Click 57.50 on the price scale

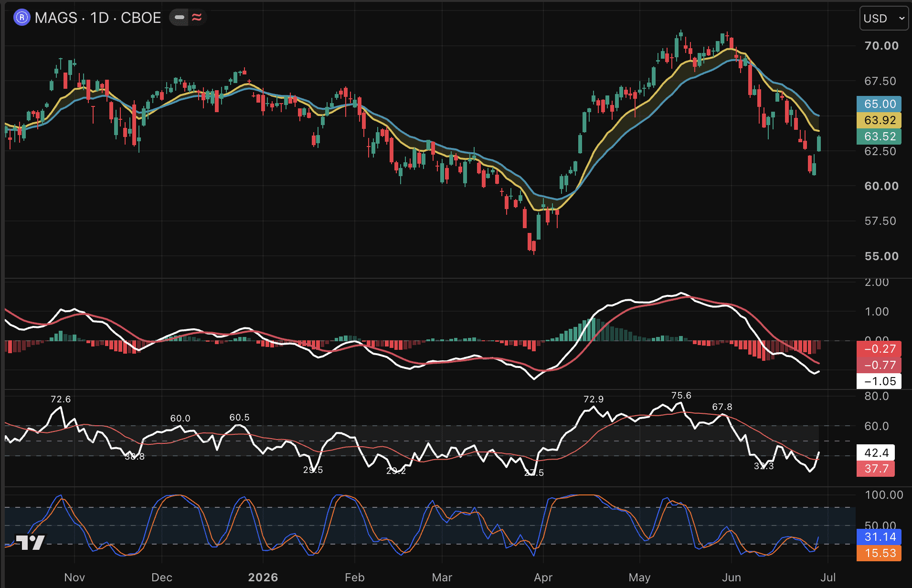click(x=880, y=221)
